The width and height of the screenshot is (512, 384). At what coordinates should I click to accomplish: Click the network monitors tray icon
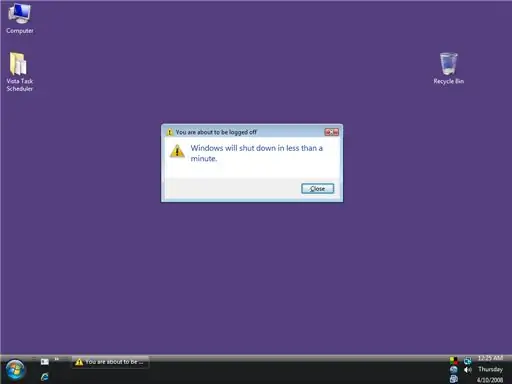468,361
